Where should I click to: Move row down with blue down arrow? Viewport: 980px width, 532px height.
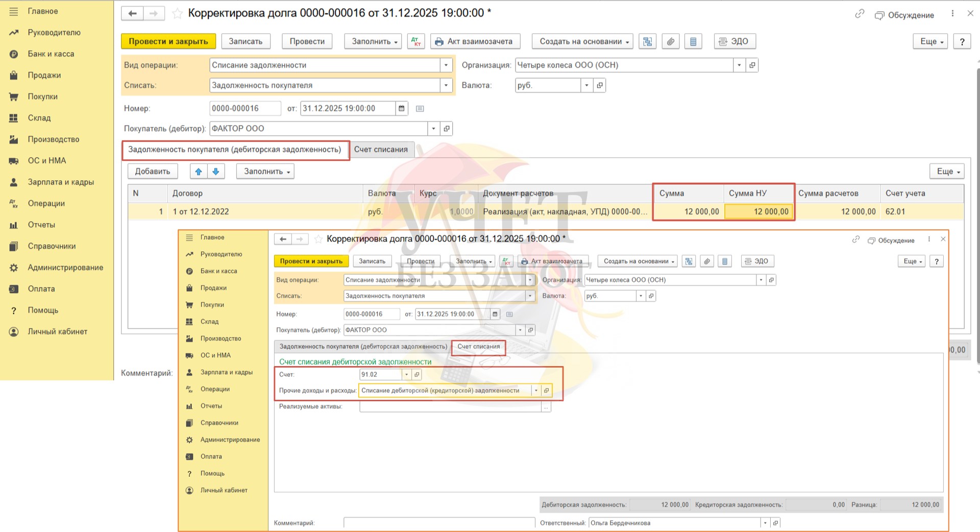click(216, 172)
